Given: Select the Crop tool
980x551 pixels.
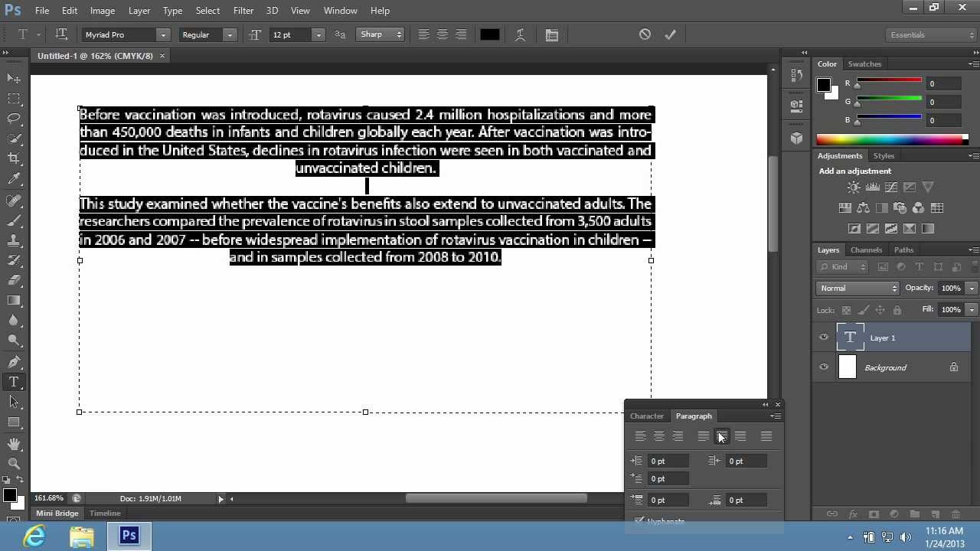Looking at the screenshot, I should (14, 158).
